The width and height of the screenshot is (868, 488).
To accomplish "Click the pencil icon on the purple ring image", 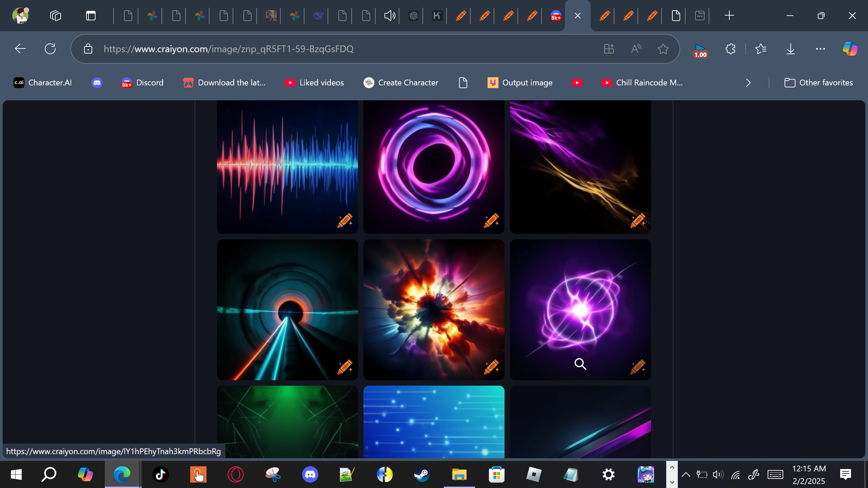I will 491,221.
